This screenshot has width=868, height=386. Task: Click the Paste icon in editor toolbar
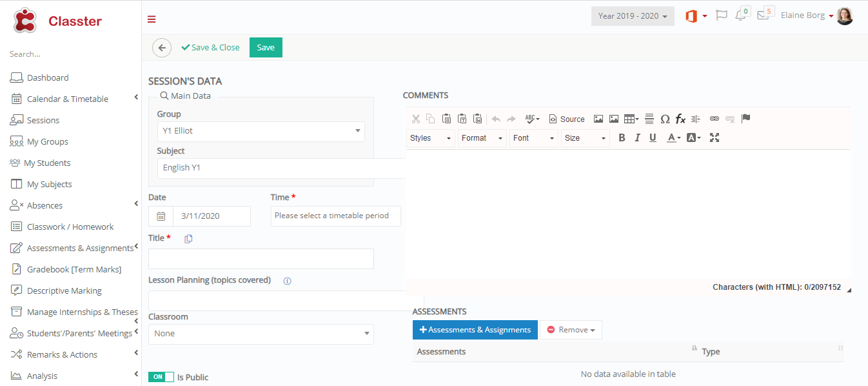[x=446, y=119]
